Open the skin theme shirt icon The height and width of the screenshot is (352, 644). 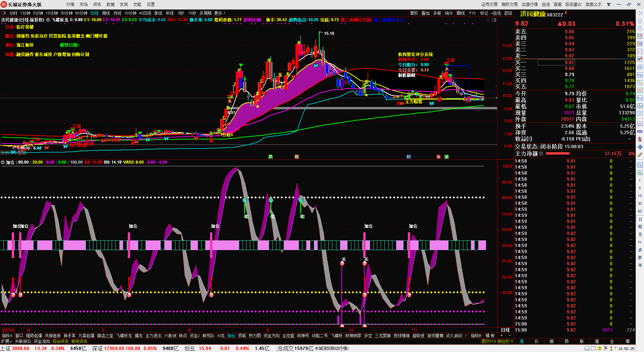pyautogui.click(x=609, y=4)
